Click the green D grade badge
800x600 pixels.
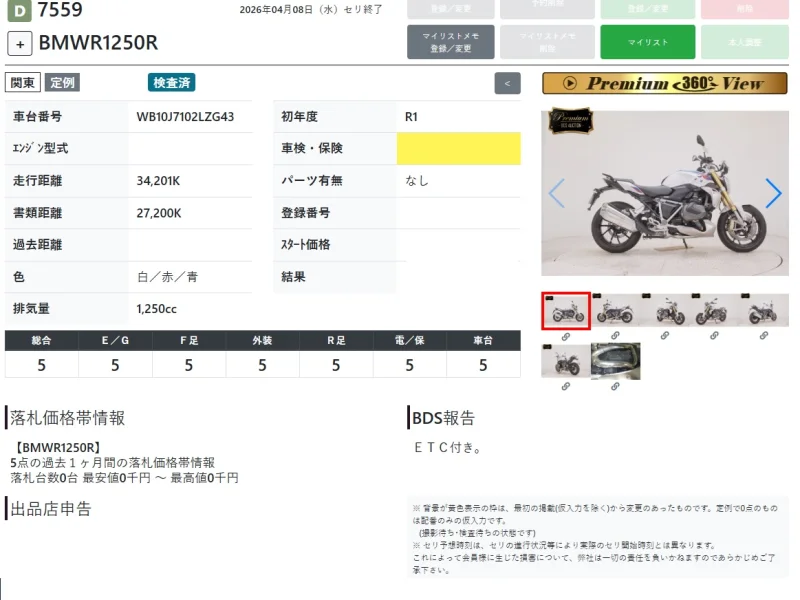(19, 10)
